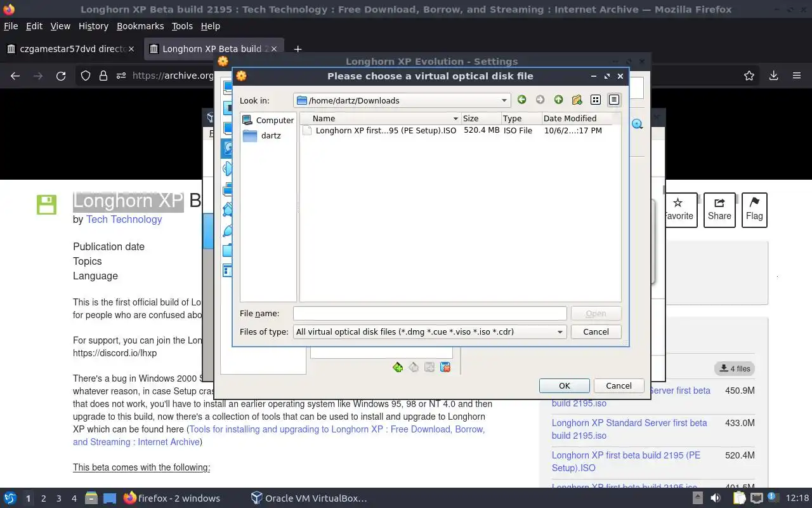
Task: Open Firefox View menu
Action: pyautogui.click(x=60, y=26)
